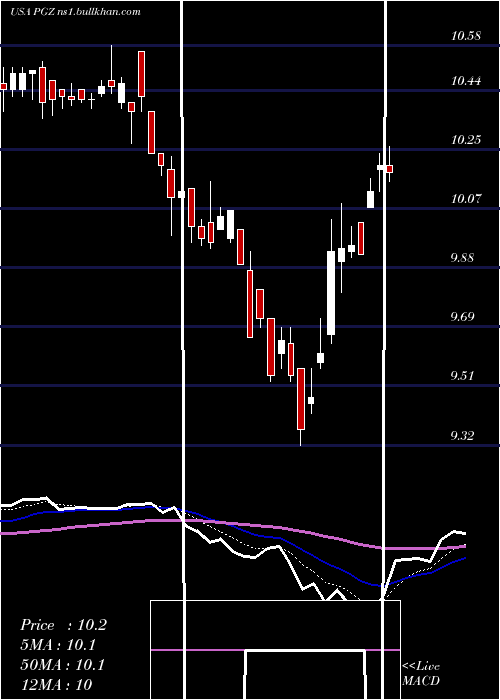This screenshot has width=500, height=700.
Task: Click the last red candlestick near 10.2
Action: tap(389, 169)
